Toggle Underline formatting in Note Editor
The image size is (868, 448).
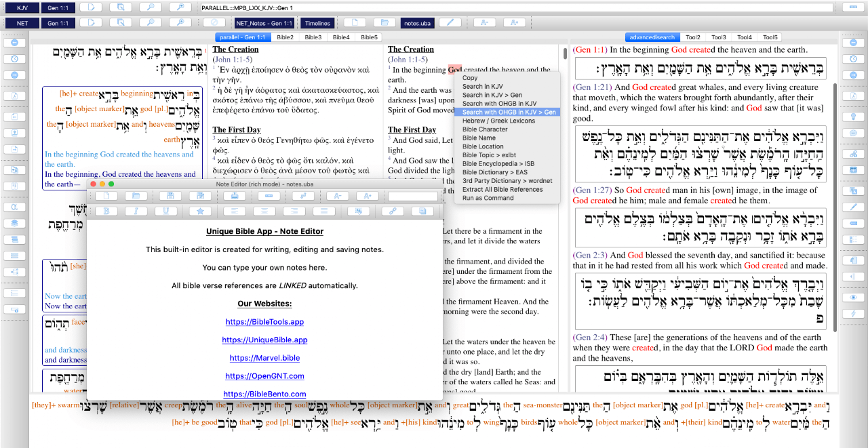tap(166, 211)
